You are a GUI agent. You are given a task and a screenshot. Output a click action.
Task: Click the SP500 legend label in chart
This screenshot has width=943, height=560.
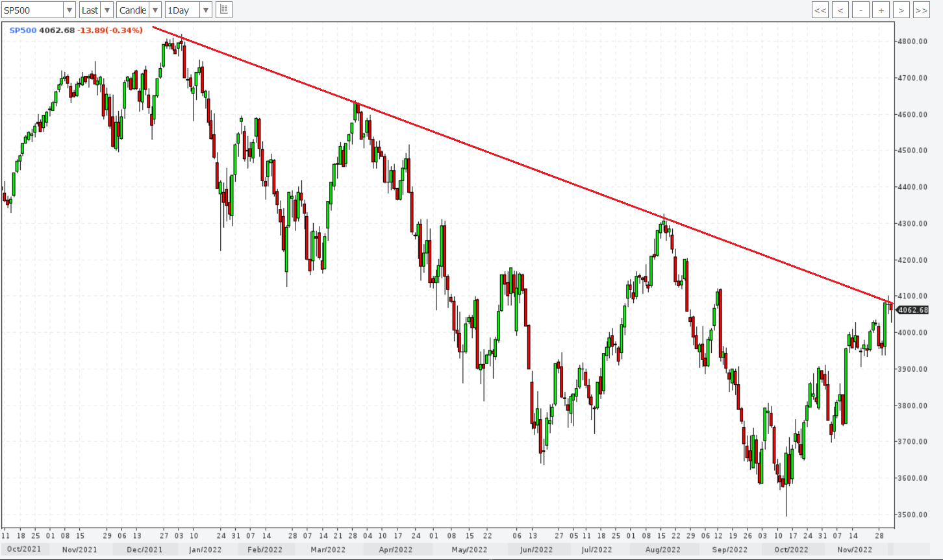point(23,30)
